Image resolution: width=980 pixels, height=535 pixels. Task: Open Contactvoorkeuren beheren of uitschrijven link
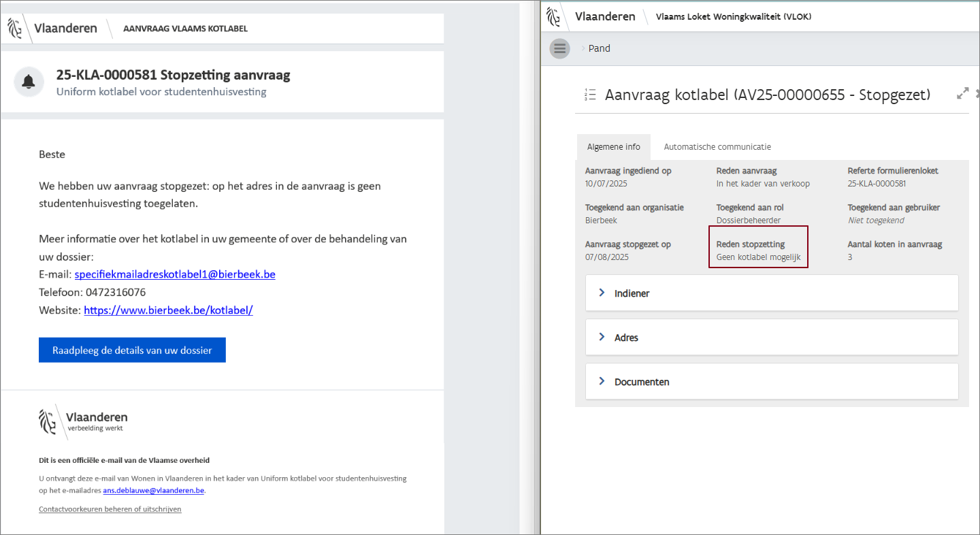tap(110, 509)
